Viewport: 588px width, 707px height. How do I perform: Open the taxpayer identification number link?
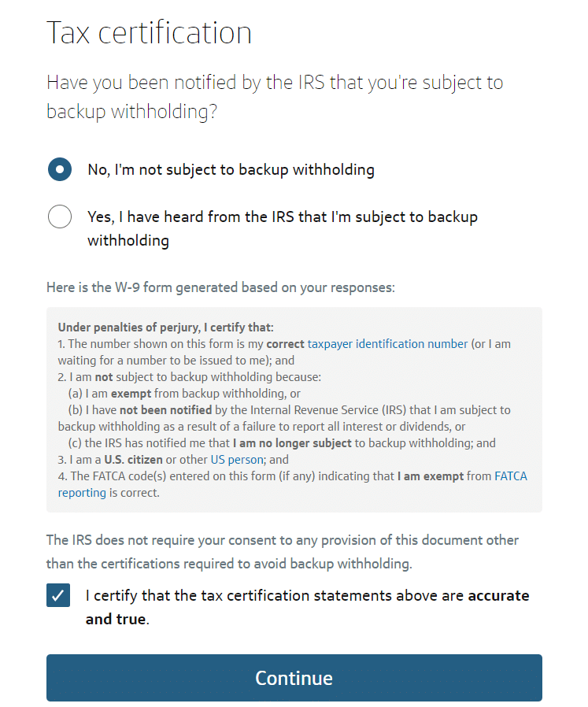pyautogui.click(x=387, y=344)
